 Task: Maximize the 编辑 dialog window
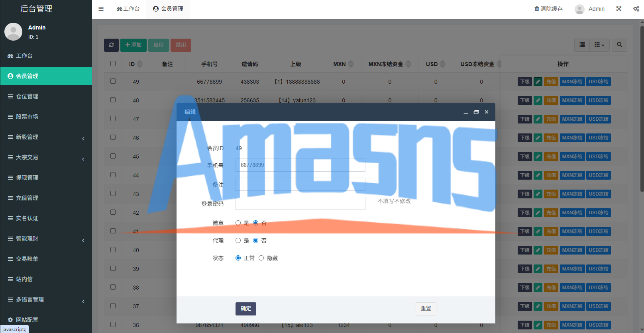pyautogui.click(x=476, y=112)
